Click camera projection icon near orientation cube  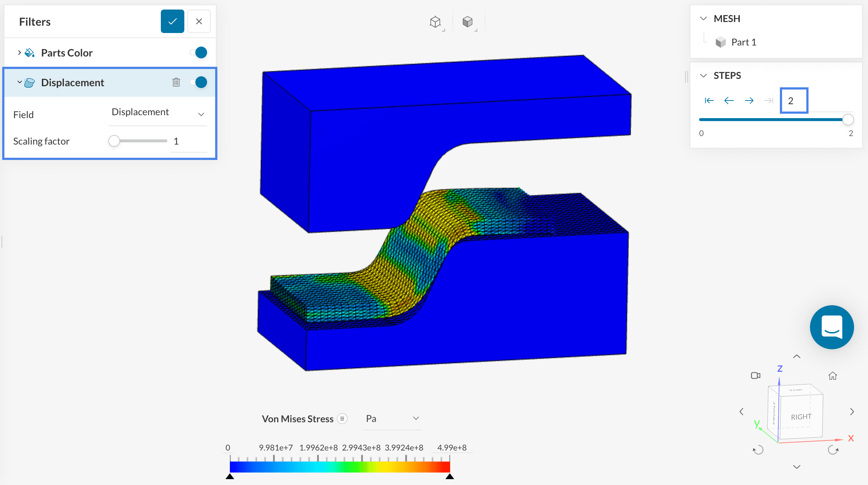tap(755, 375)
